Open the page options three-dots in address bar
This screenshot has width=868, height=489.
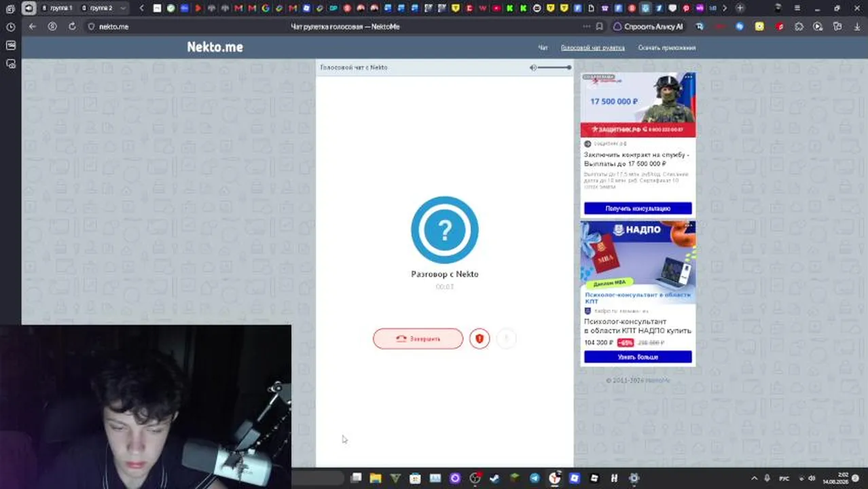click(x=586, y=26)
